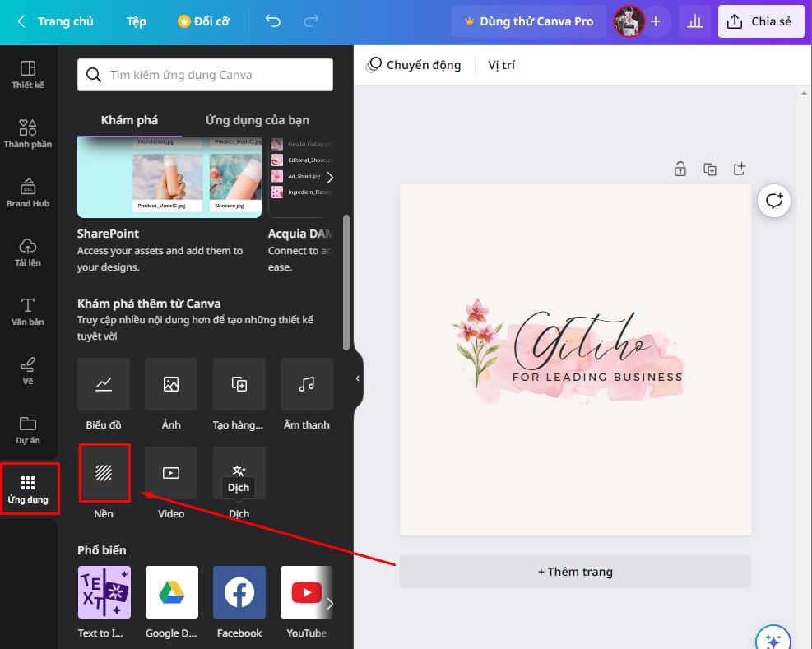This screenshot has width=812, height=649.
Task: Click the duplicate page icon
Action: pyautogui.click(x=710, y=168)
